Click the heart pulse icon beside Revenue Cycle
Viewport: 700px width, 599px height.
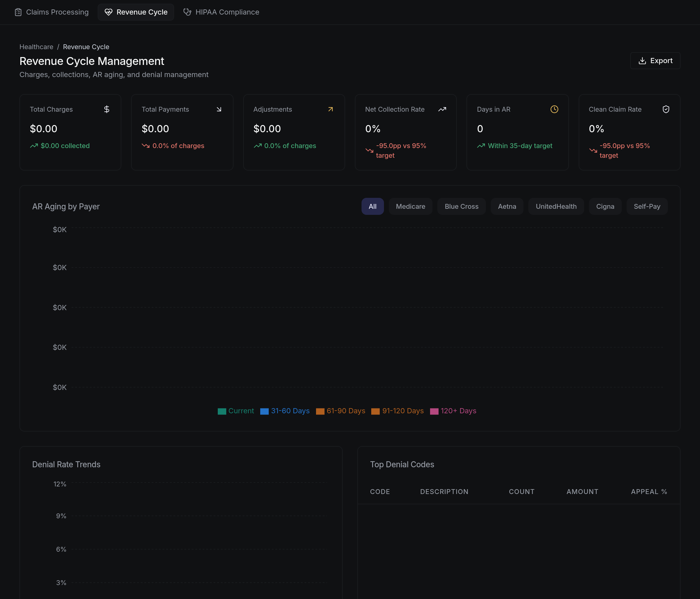[x=109, y=12]
